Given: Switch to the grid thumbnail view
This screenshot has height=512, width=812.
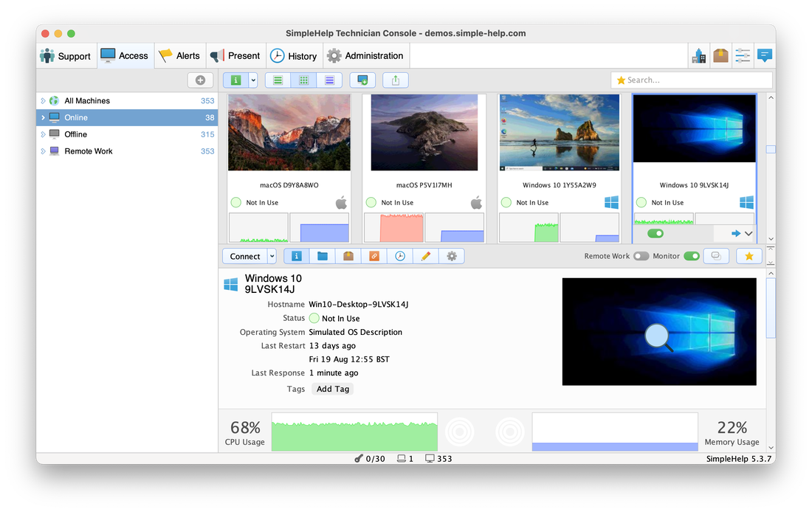Looking at the screenshot, I should 304,80.
